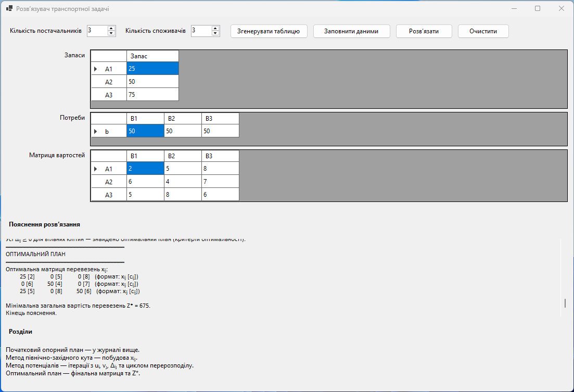Click the 'Згенерувати таблицю' button
The width and height of the screenshot is (574, 392).
[x=269, y=31]
